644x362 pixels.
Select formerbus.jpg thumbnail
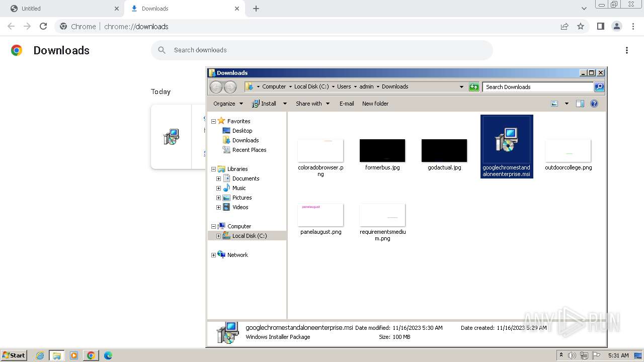click(x=382, y=150)
